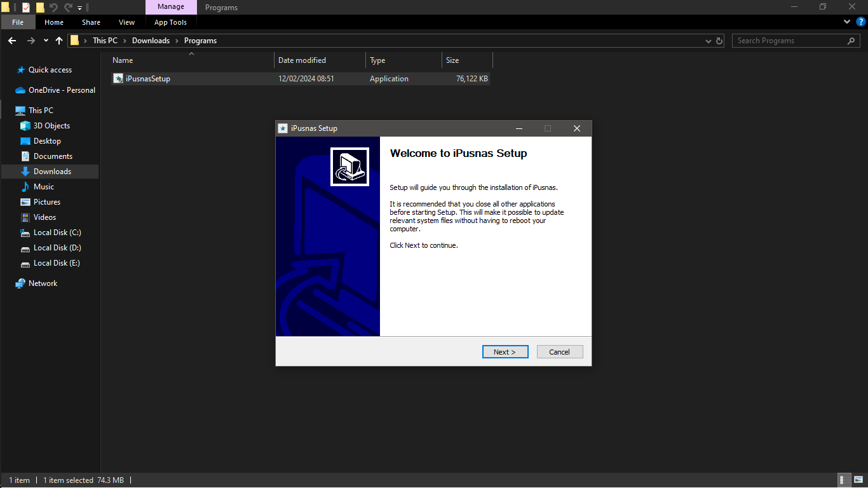The height and width of the screenshot is (488, 868).
Task: Open Desktop folder in navigation pane
Action: click(x=47, y=141)
